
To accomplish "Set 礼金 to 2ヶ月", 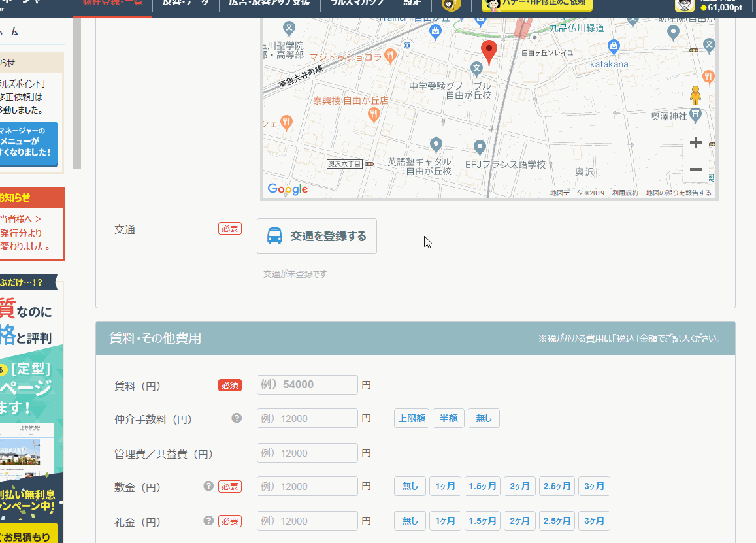I will coord(519,521).
